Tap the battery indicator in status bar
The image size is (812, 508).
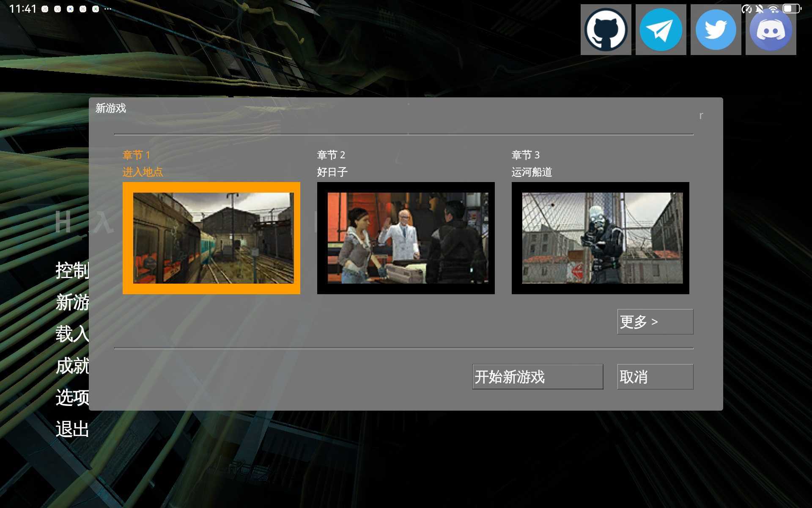[x=791, y=8]
